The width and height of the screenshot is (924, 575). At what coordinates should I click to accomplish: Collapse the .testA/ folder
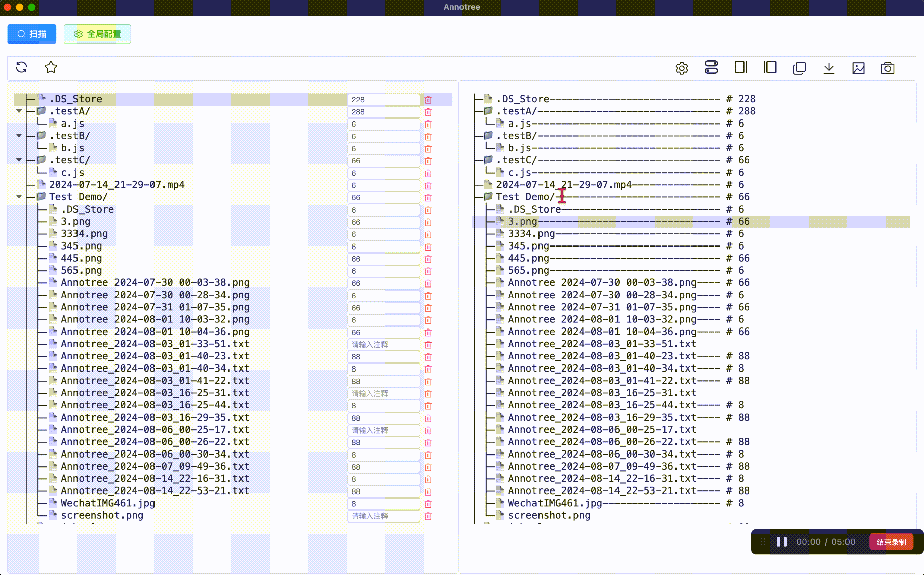pyautogui.click(x=19, y=111)
